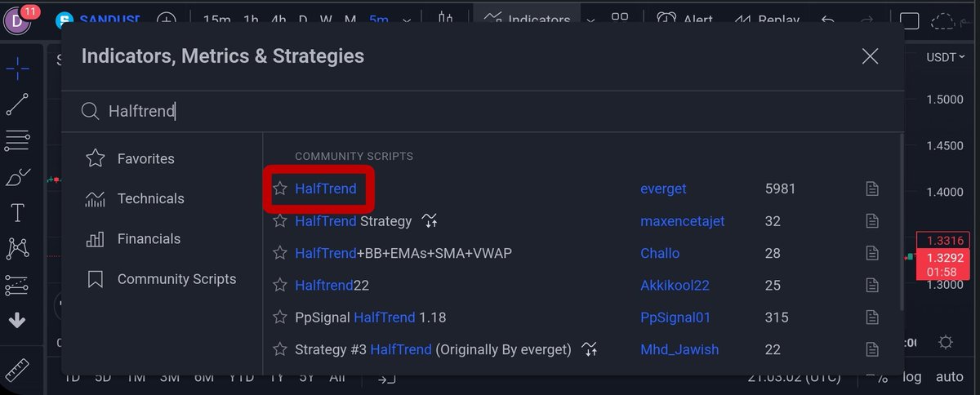The image size is (980, 395).
Task: Add HalfTrend by everget to favorites
Action: point(280,189)
